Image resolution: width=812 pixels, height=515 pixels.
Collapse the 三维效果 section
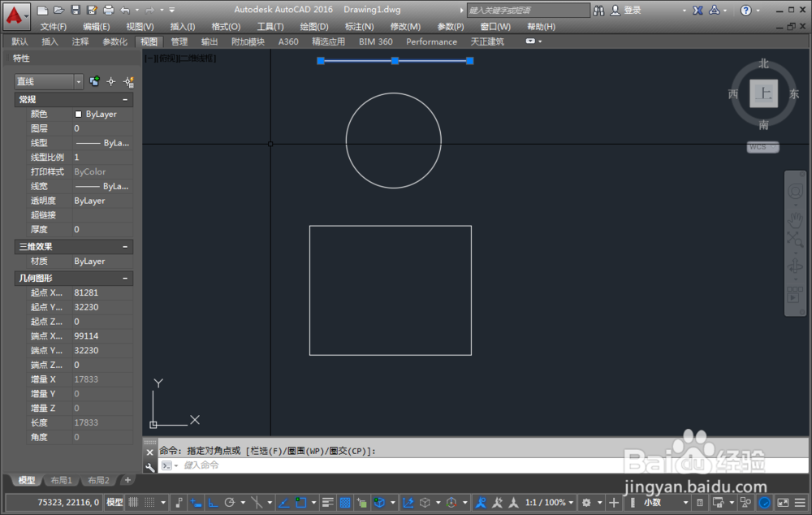[125, 247]
